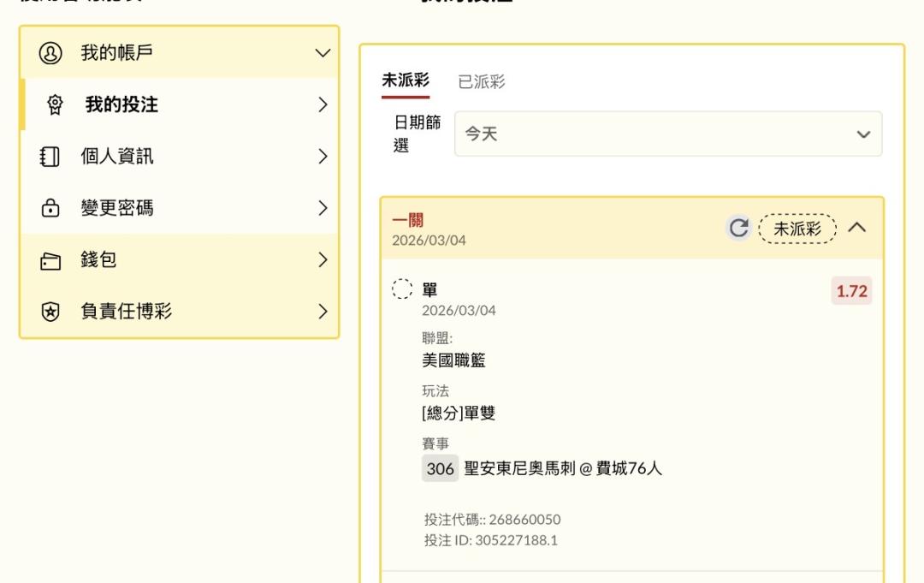Open the 日期篩選 dropdown showing 今天

pyautogui.click(x=667, y=134)
